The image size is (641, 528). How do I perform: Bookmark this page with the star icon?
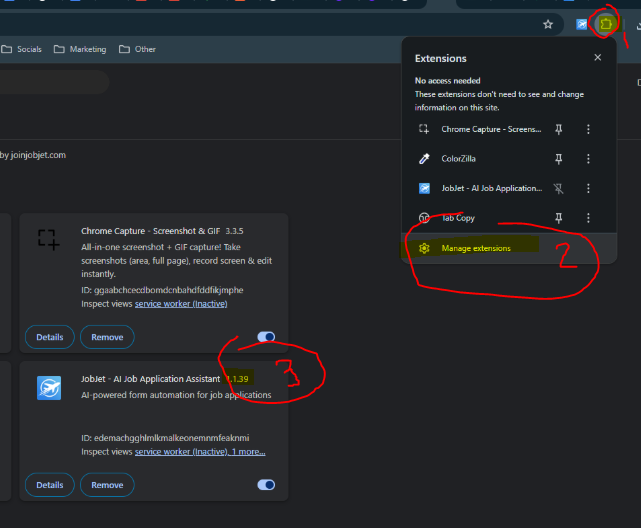pos(548,25)
